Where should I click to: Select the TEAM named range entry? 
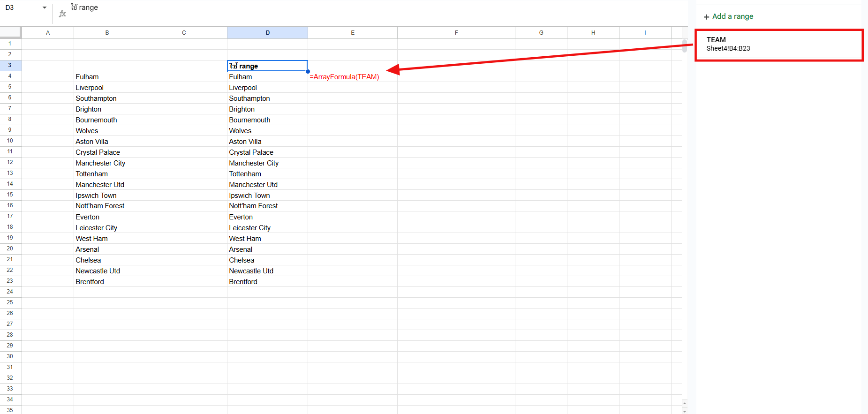[779, 44]
